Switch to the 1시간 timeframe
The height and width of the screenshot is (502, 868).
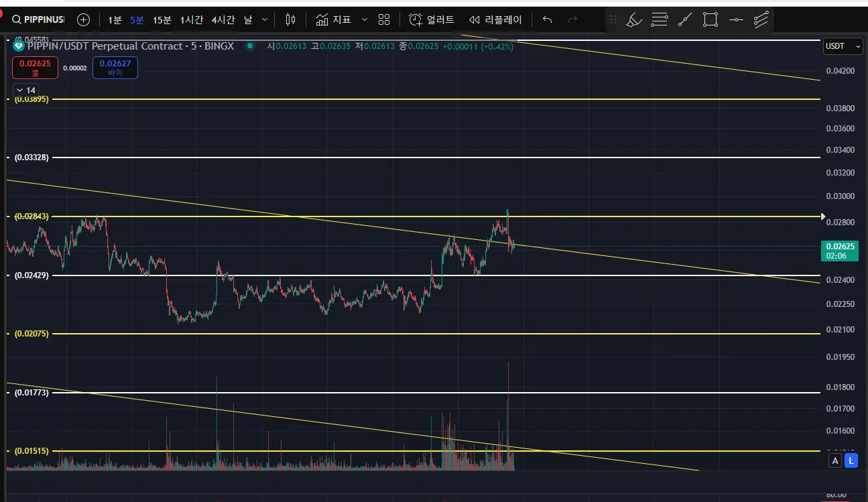pyautogui.click(x=191, y=20)
